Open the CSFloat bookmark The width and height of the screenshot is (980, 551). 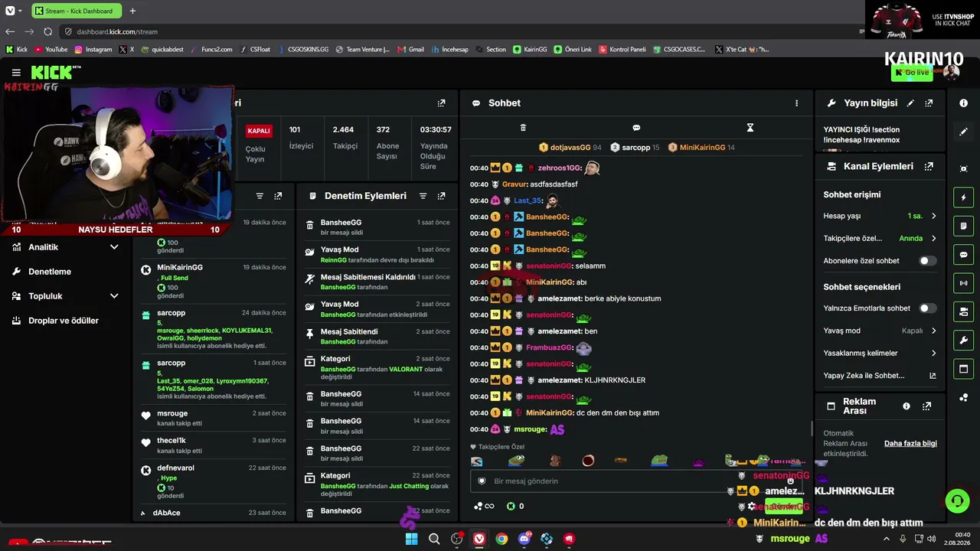[x=254, y=49]
